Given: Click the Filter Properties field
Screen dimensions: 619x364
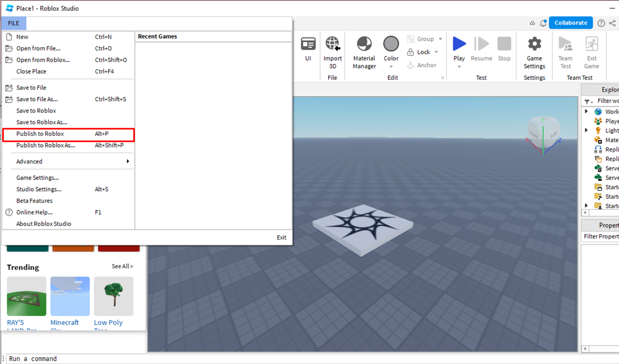Looking at the screenshot, I should coord(601,237).
